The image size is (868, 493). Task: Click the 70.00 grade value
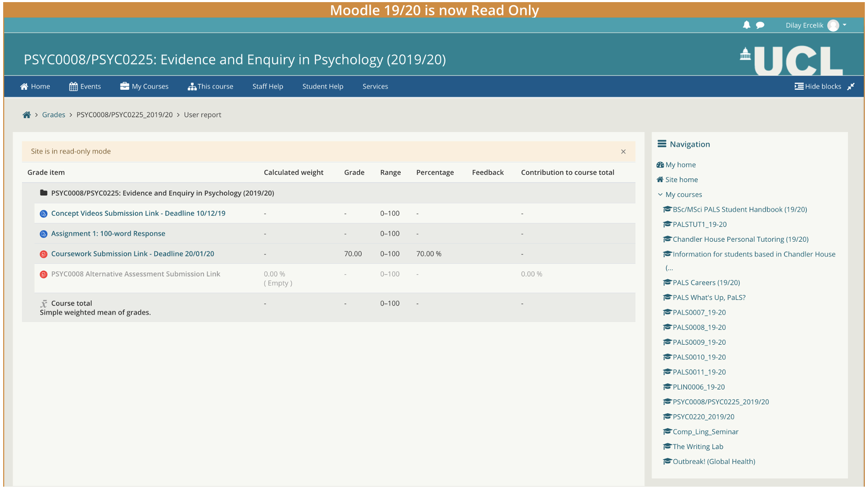pos(353,254)
